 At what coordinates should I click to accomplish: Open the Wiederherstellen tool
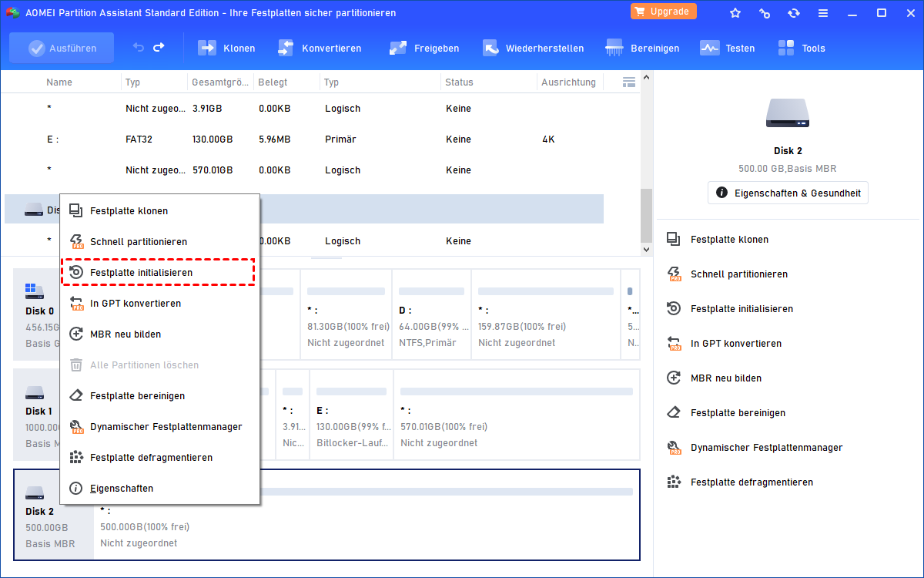click(533, 48)
